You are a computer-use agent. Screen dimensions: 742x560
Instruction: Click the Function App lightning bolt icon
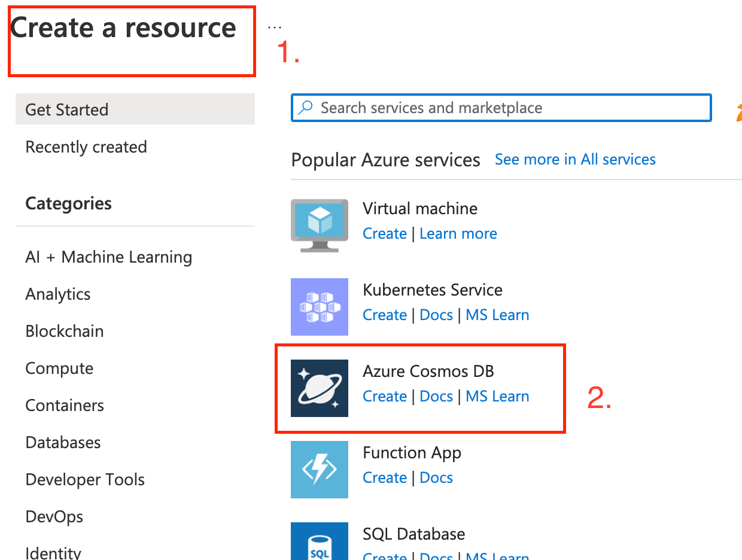coord(320,470)
